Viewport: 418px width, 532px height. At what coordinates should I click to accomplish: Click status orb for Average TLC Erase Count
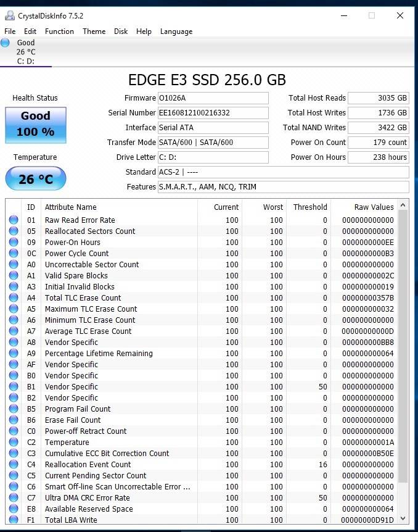pos(14,331)
